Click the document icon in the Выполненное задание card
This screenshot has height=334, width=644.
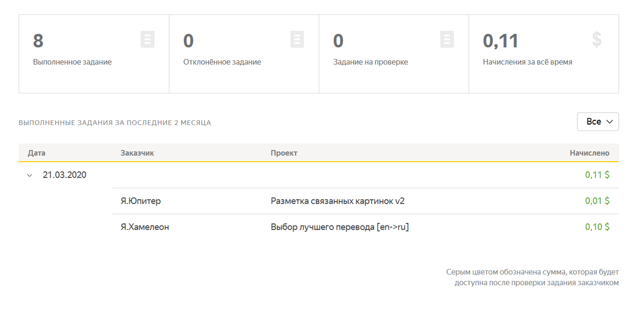click(x=148, y=39)
